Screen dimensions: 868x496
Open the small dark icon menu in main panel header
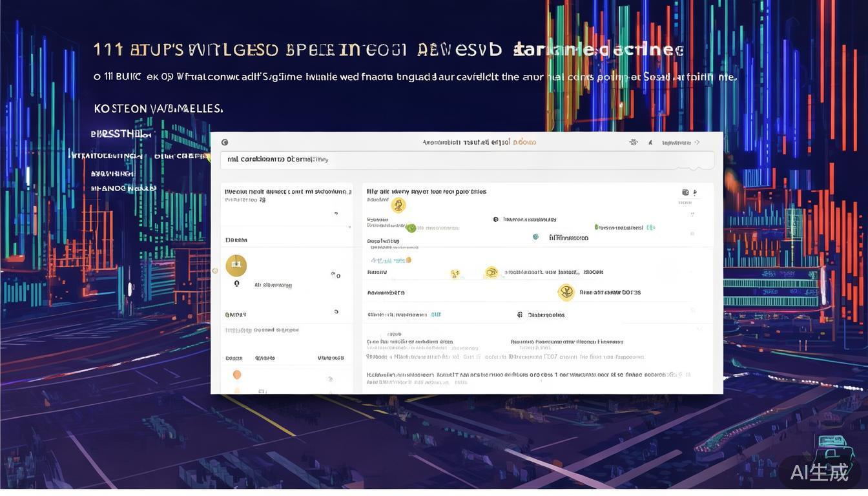pos(685,192)
